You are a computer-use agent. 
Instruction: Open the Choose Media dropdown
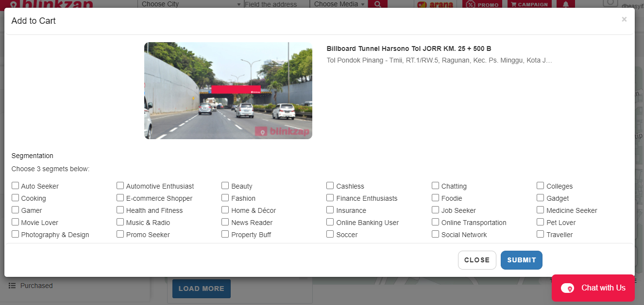click(339, 4)
